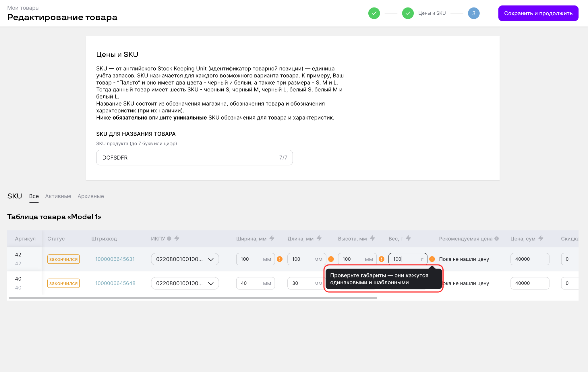Go to step 3 circle
Viewport: 588px width, 372px height.
(474, 13)
